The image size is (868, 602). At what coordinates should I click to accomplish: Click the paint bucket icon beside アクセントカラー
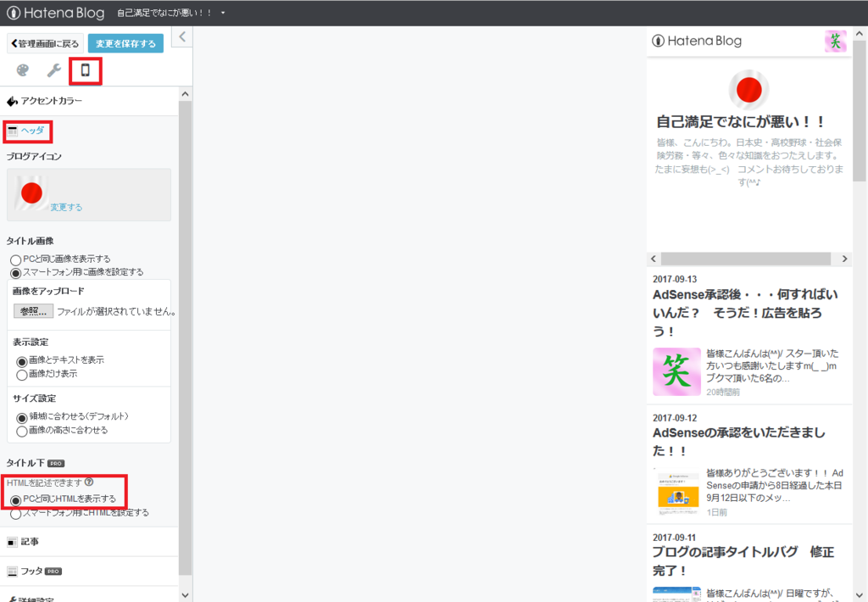[x=12, y=101]
